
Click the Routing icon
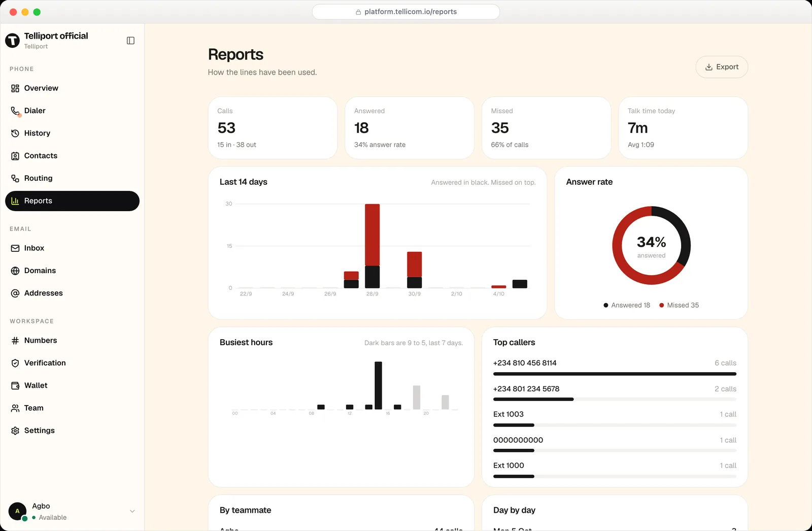click(15, 178)
